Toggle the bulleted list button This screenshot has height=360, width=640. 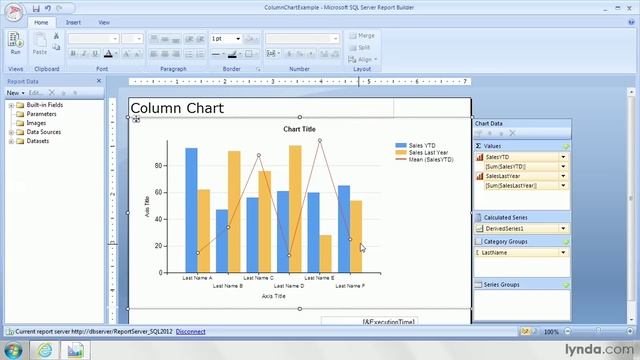[x=189, y=53]
